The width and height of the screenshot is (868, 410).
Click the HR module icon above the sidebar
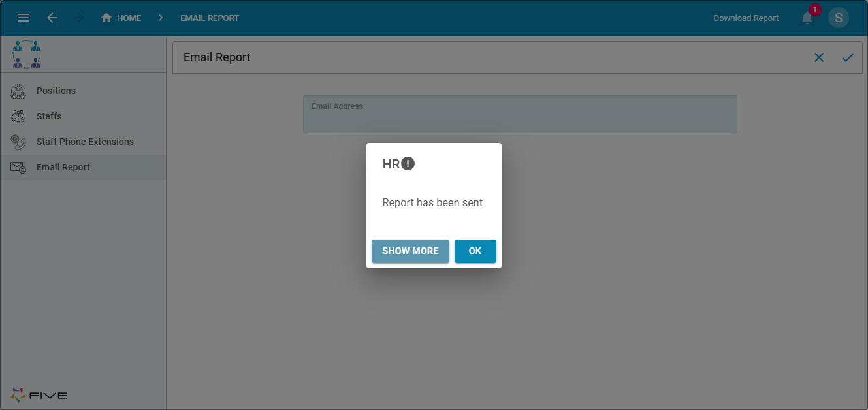click(x=26, y=54)
